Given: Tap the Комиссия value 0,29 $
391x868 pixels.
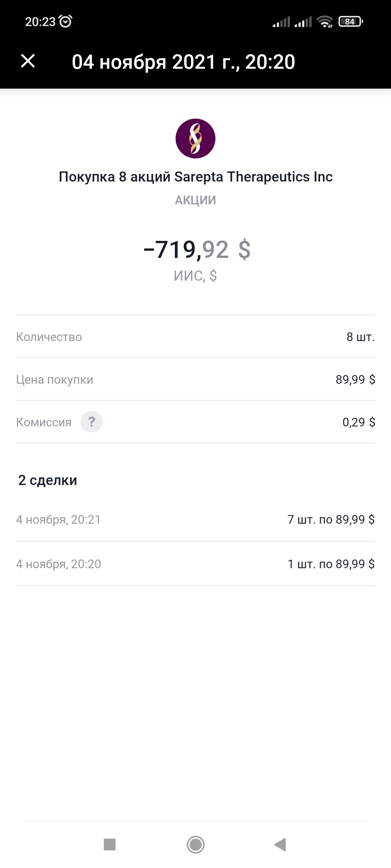Looking at the screenshot, I should click(359, 422).
